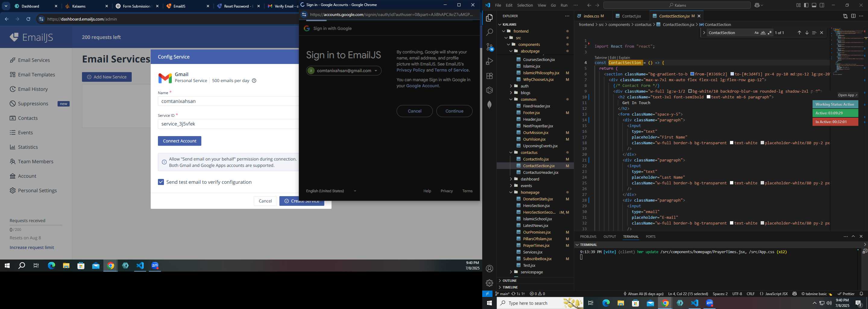Image resolution: width=868 pixels, height=309 pixels.
Task: Open the Explorer view in VS Code activity bar
Action: click(489, 18)
